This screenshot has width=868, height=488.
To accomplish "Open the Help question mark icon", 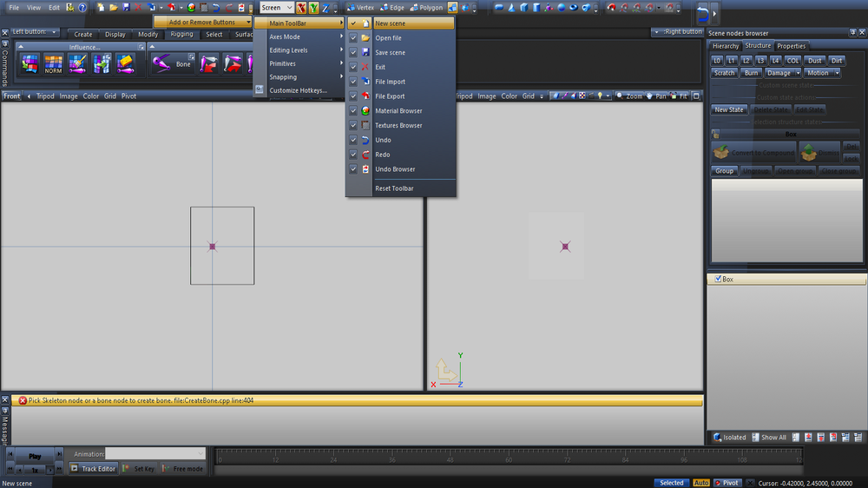I will pyautogui.click(x=82, y=7).
